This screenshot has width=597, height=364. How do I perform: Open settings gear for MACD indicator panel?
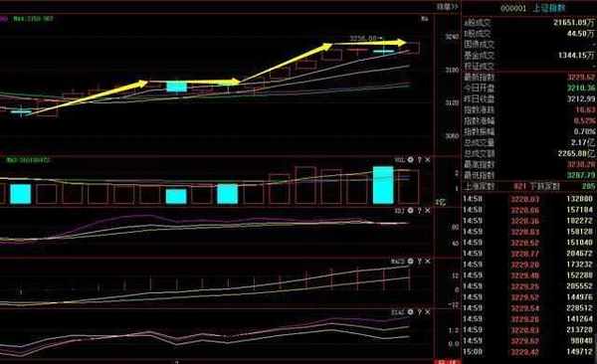pyautogui.click(x=410, y=261)
